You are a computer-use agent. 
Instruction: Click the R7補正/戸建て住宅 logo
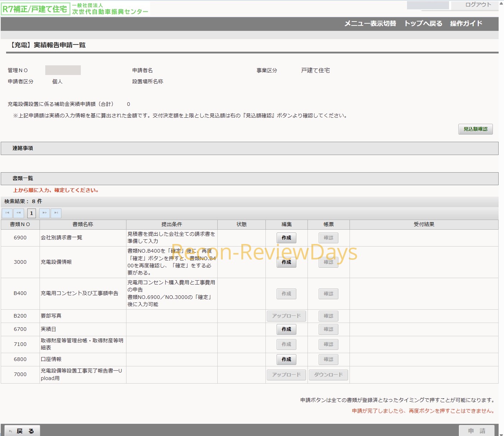(35, 9)
